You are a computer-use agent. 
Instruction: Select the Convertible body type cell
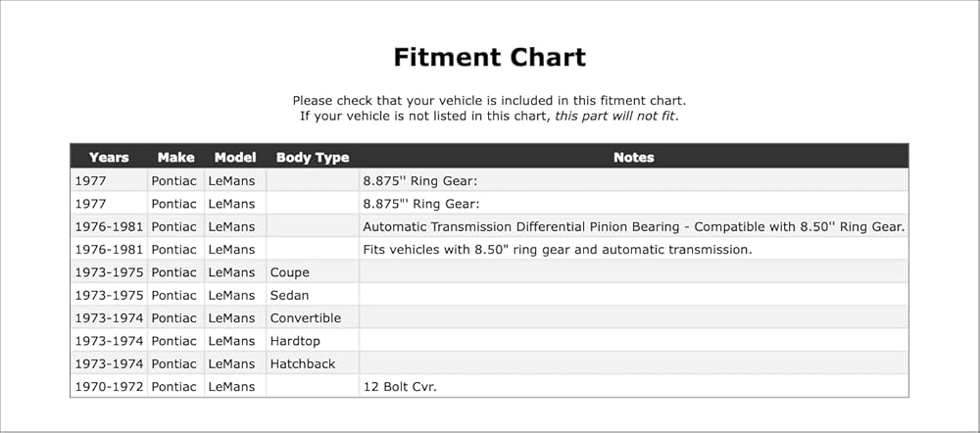313,318
